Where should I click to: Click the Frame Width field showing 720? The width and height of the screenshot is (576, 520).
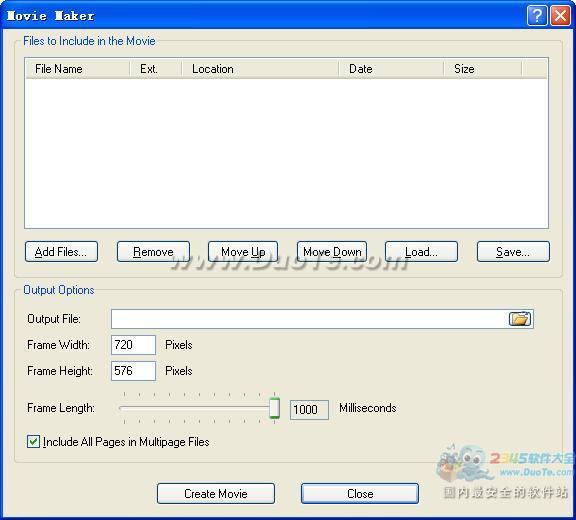tap(133, 345)
